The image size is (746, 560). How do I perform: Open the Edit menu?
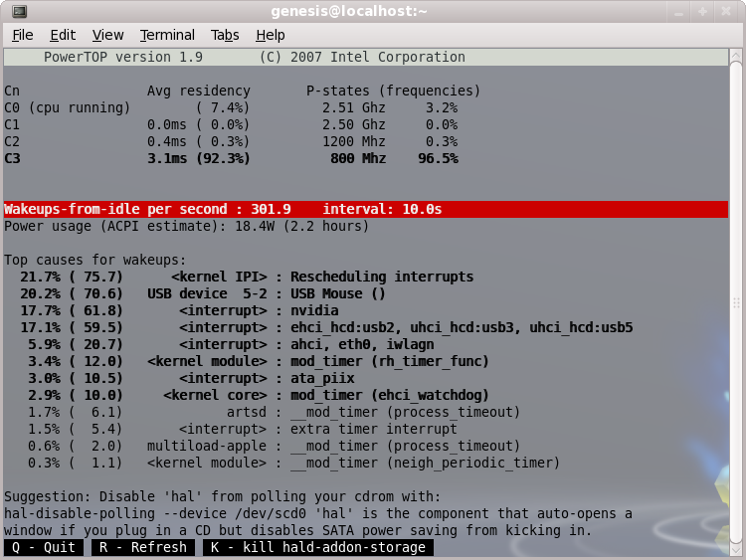click(x=63, y=35)
